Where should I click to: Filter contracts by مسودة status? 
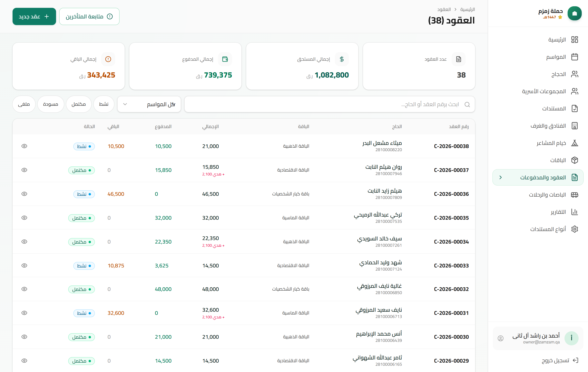pyautogui.click(x=51, y=104)
